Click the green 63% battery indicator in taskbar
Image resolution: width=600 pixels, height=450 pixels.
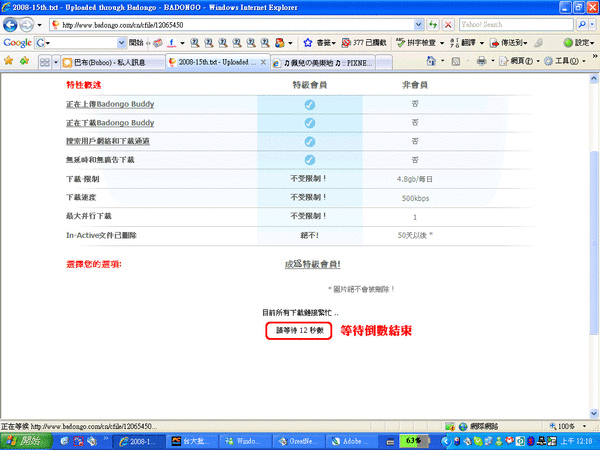click(x=414, y=441)
